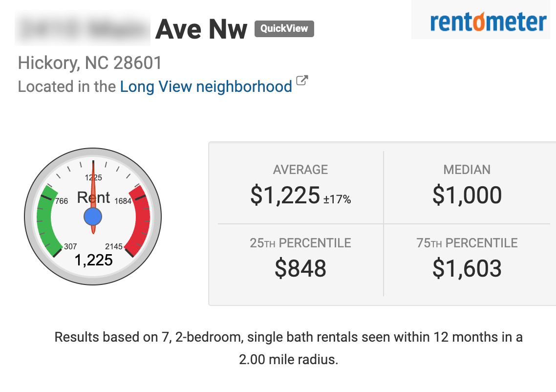Click the ±17% margin indicator
The image size is (556, 392).
(337, 199)
